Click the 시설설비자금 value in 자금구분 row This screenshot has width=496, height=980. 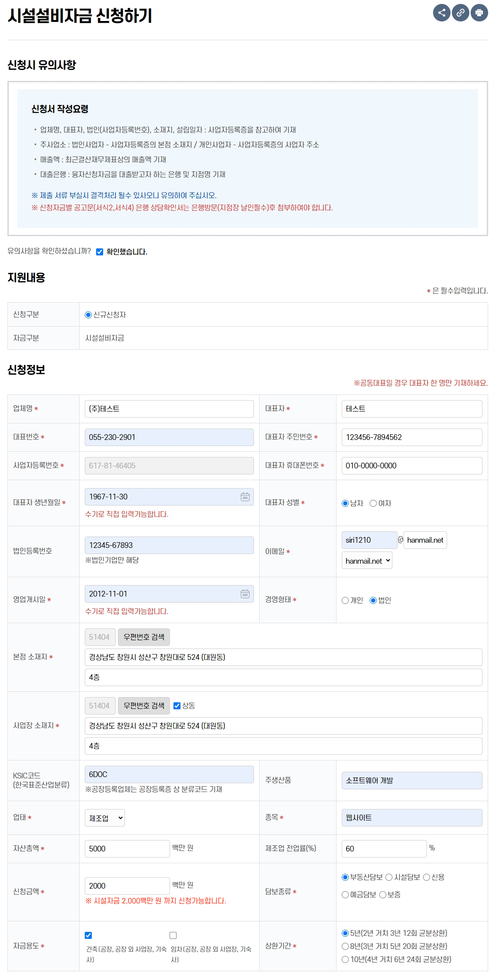coord(104,338)
